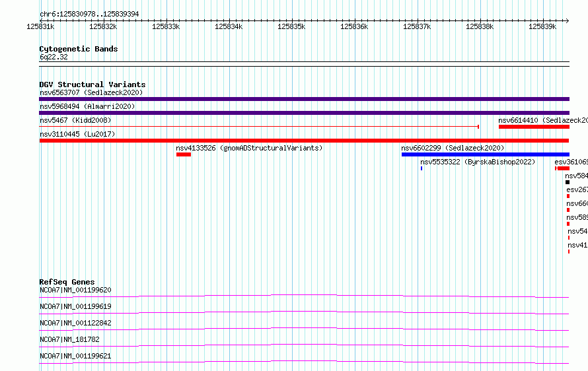Open NCOA7|NM_001199620 gene label
This screenshot has height=371, width=588.
click(75, 290)
